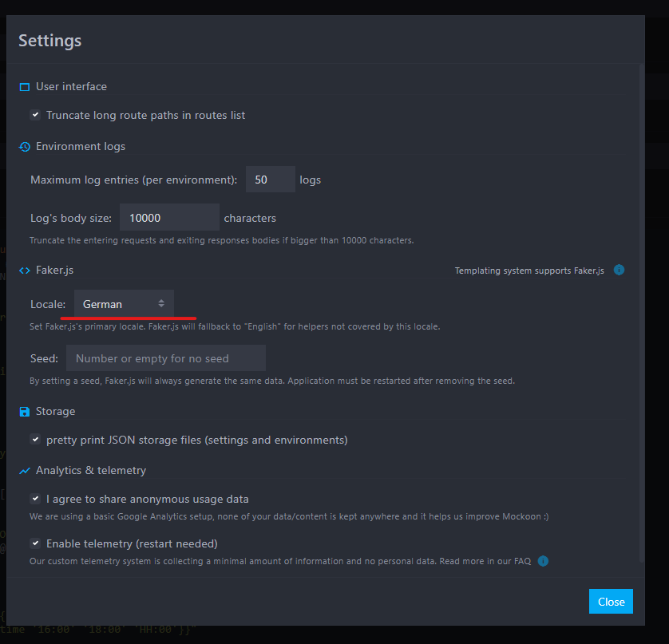Image resolution: width=669 pixels, height=644 pixels.
Task: Click the Close button
Action: [x=611, y=602]
